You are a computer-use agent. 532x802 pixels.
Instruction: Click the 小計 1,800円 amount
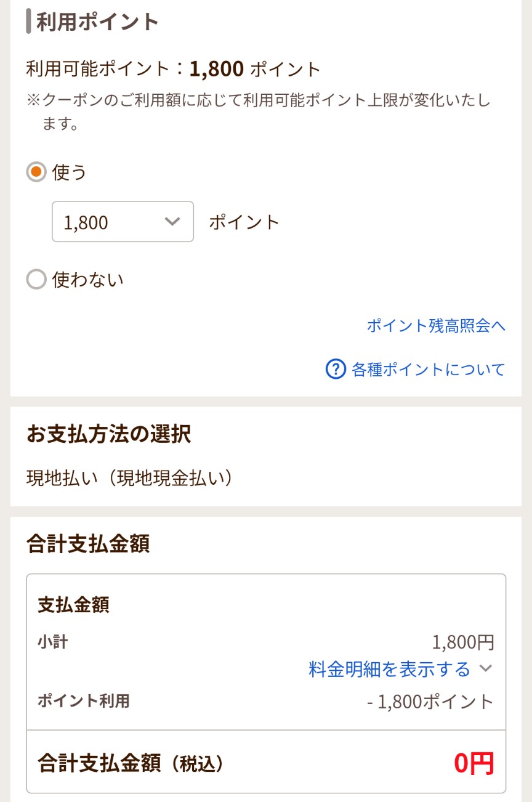[463, 642]
